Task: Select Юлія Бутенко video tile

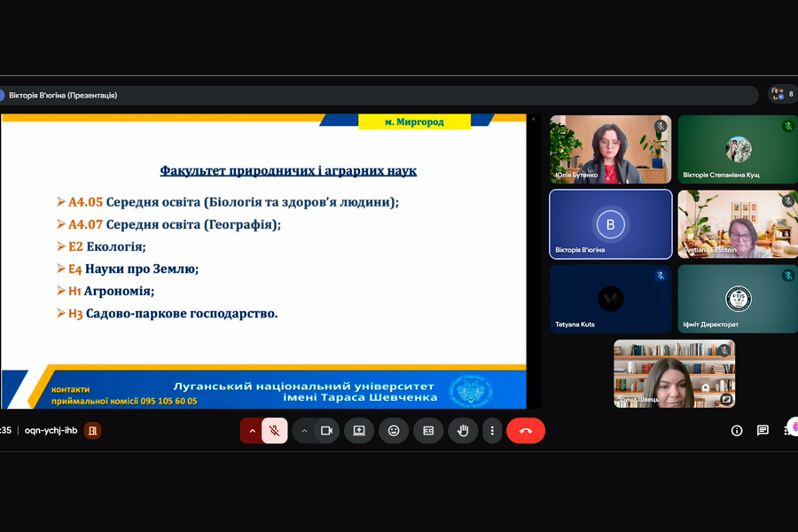Action: (x=610, y=149)
